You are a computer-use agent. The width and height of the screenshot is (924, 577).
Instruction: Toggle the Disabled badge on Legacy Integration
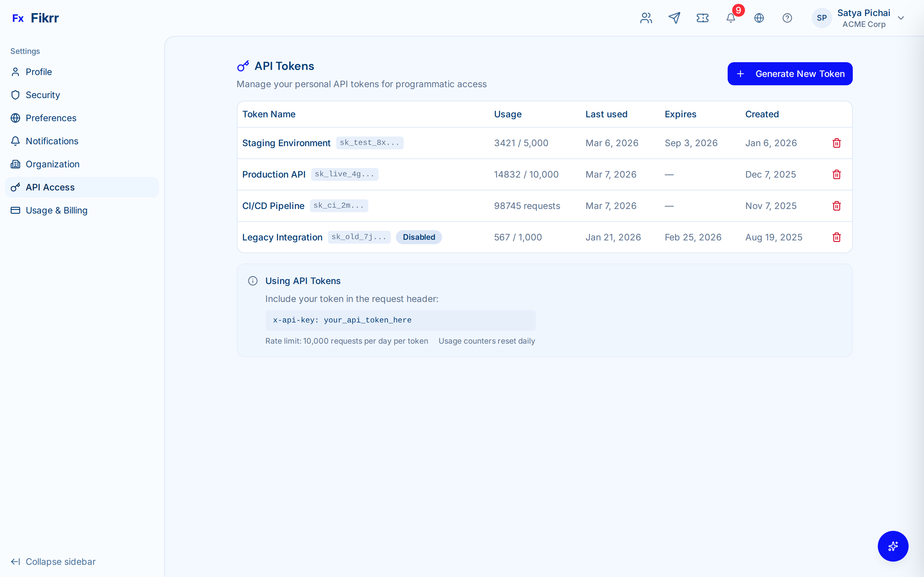419,237
